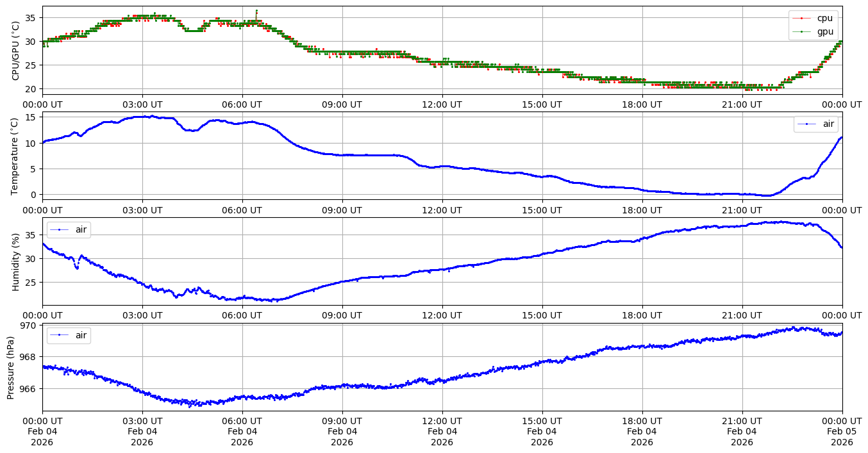The height and width of the screenshot is (453, 868).
Task: Click the Feb 05 2026 date label
Action: click(x=842, y=432)
